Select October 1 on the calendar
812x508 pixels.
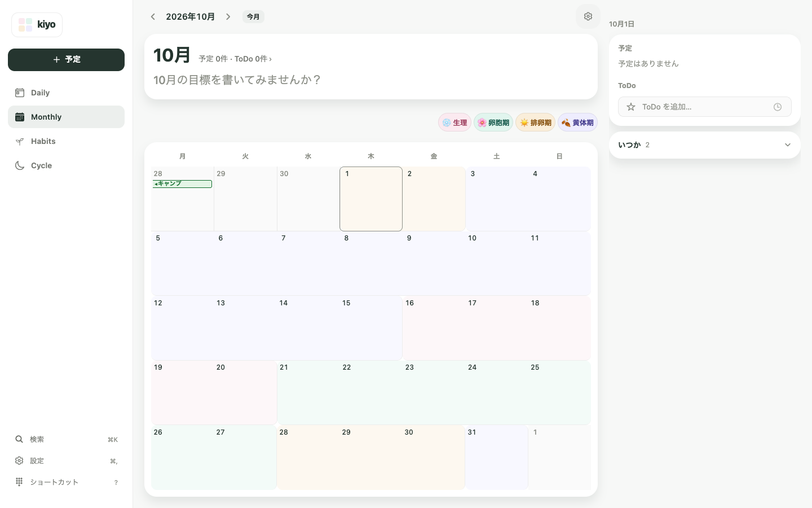(x=371, y=199)
